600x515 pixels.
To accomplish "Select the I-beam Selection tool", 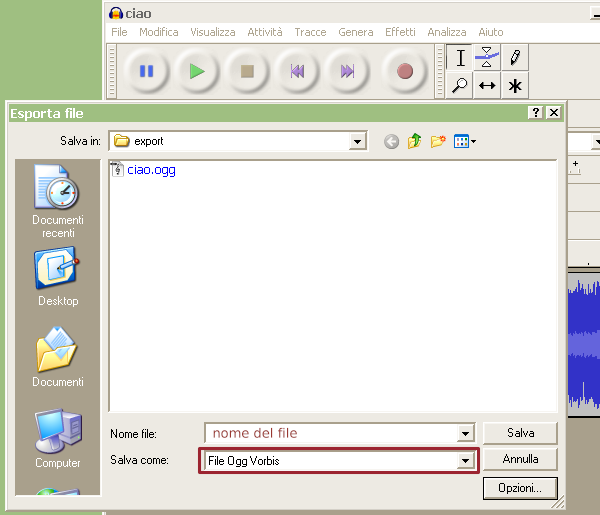I will (460, 58).
